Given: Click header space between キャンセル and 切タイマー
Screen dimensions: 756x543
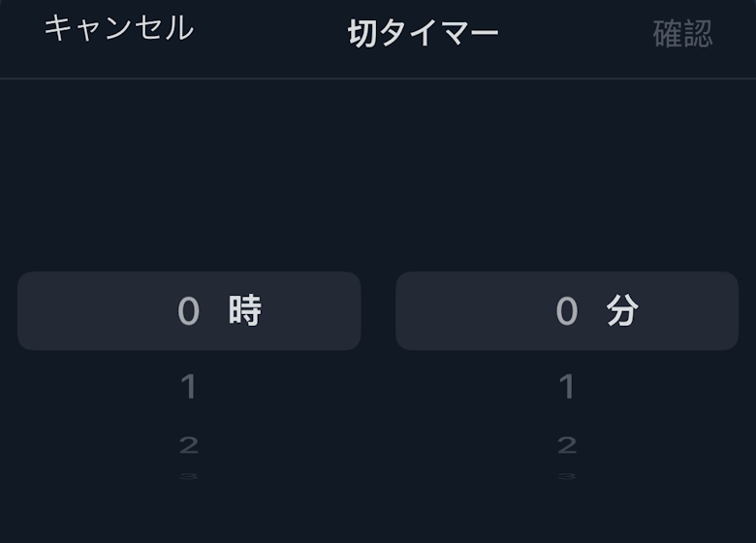Looking at the screenshot, I should pos(269,34).
